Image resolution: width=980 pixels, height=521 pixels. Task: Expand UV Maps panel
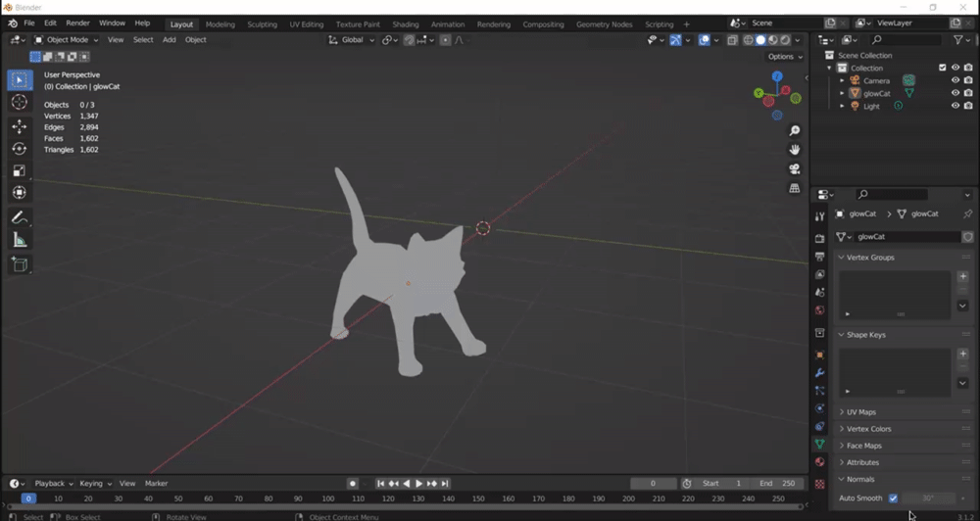click(x=905, y=412)
